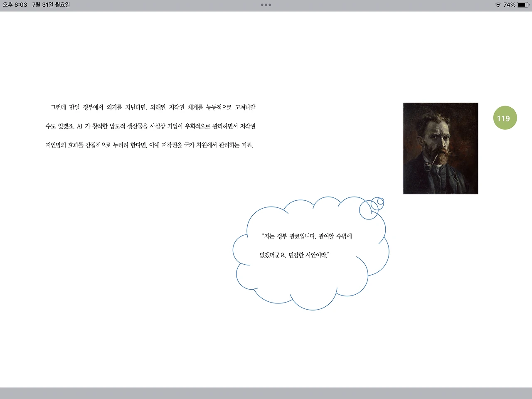The height and width of the screenshot is (399, 532).
Task: Tap the multitasking dots at top center
Action: [266, 5]
